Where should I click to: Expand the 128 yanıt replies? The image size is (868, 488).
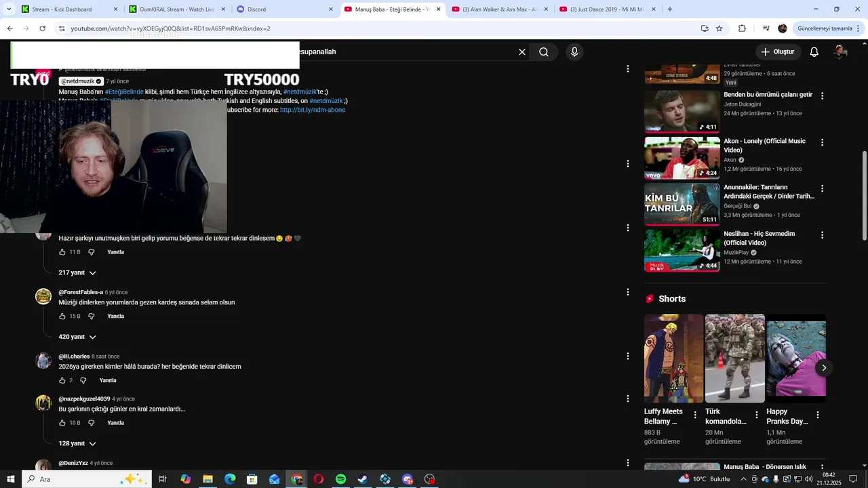(x=77, y=443)
